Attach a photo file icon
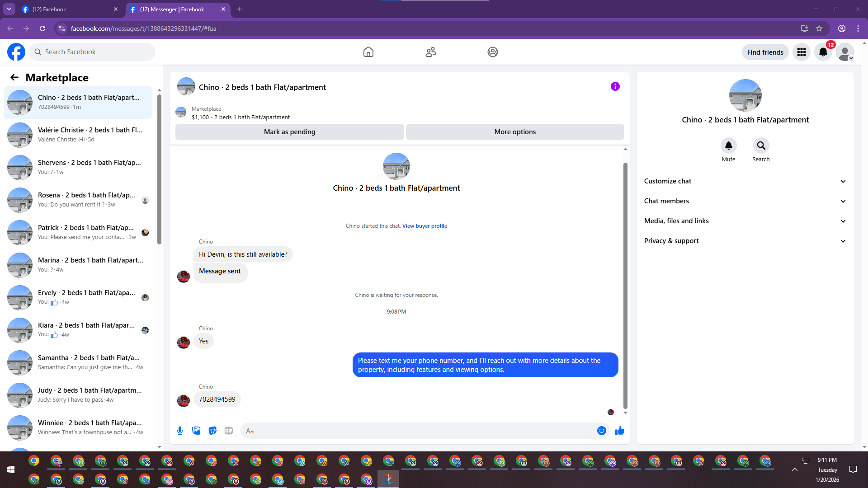The height and width of the screenshot is (488, 868). click(196, 431)
